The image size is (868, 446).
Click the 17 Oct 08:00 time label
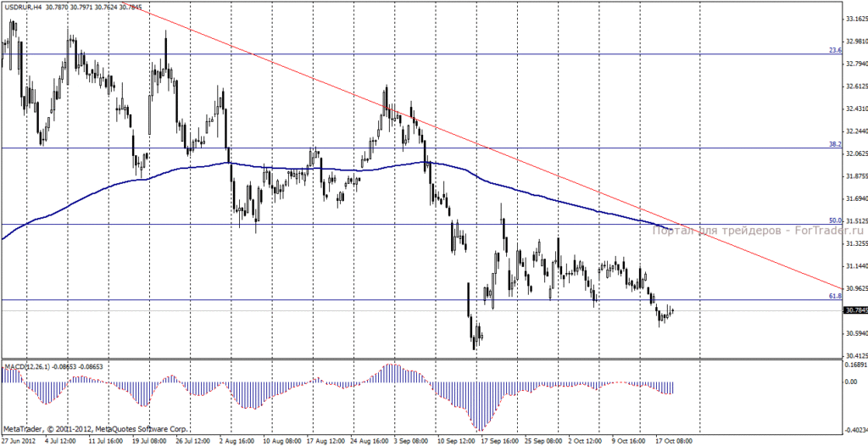(x=674, y=440)
